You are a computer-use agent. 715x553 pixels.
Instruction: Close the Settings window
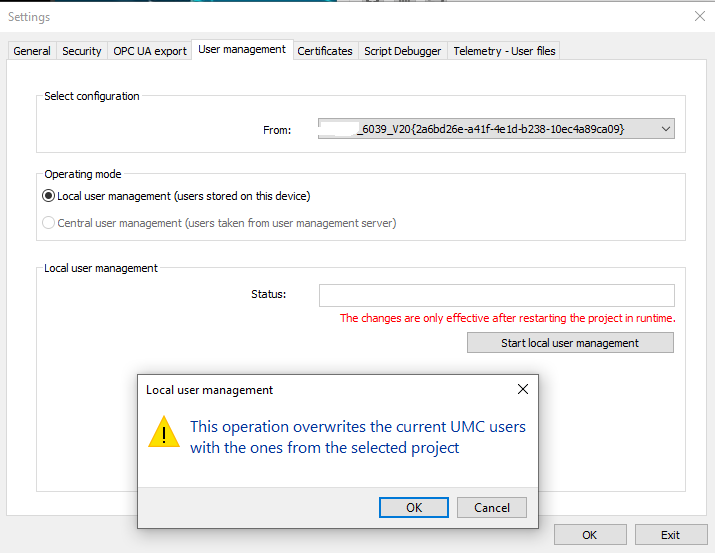pyautogui.click(x=699, y=16)
